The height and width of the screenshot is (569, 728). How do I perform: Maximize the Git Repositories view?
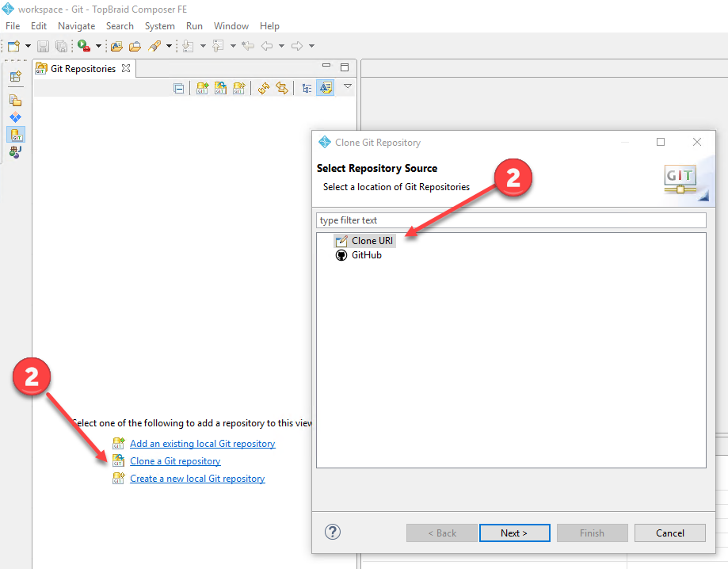click(345, 67)
